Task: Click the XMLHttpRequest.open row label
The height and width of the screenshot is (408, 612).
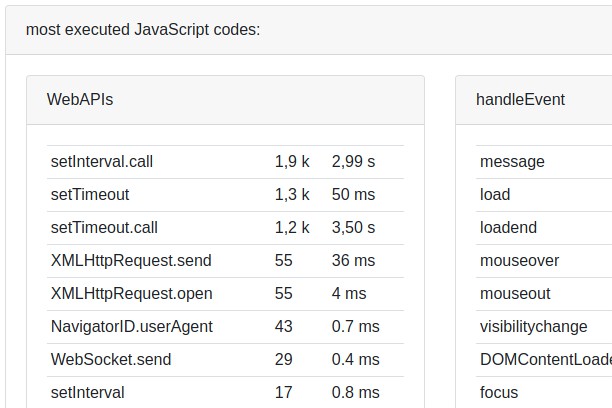Action: [131, 293]
